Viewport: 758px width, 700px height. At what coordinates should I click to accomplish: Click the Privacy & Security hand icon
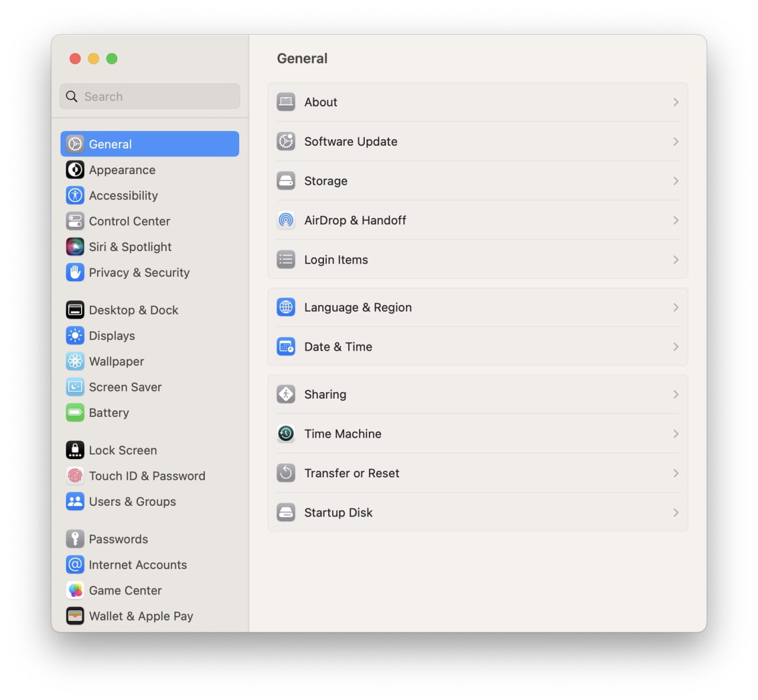point(75,272)
